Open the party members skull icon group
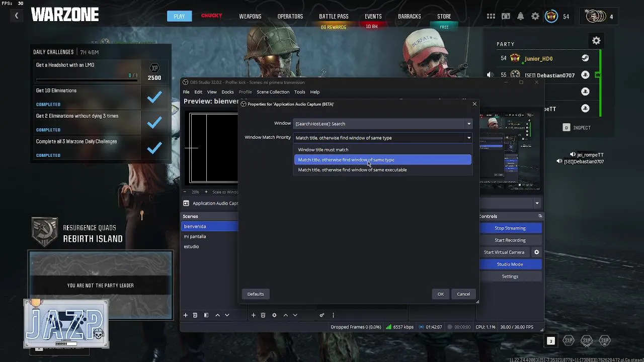Screen dimensions: 644x362 [x=596, y=17]
